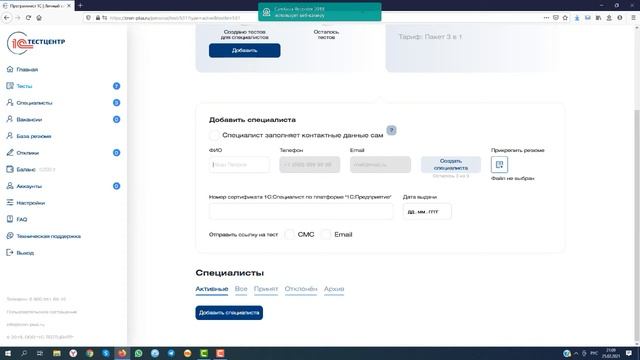Open Windows Start menu

point(7,353)
